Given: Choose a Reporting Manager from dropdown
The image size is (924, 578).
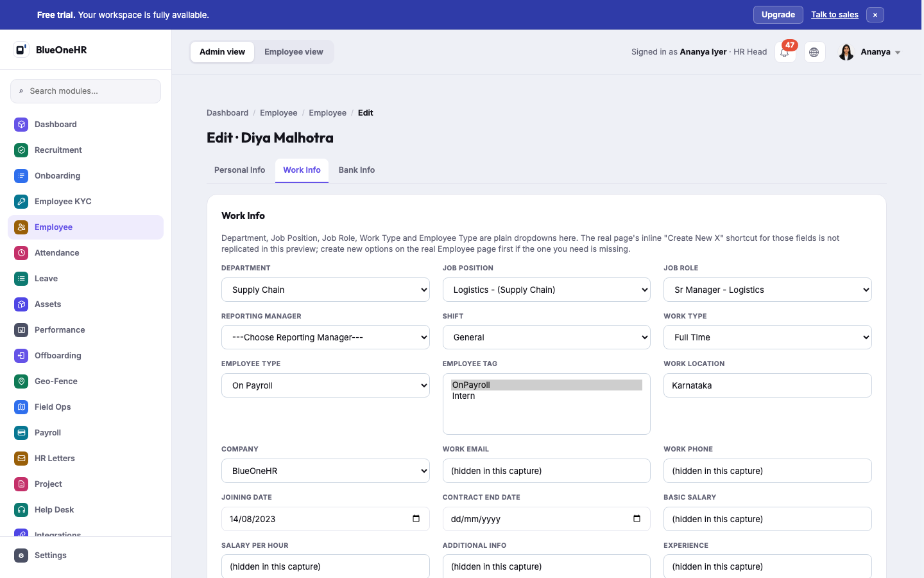Looking at the screenshot, I should pos(325,337).
